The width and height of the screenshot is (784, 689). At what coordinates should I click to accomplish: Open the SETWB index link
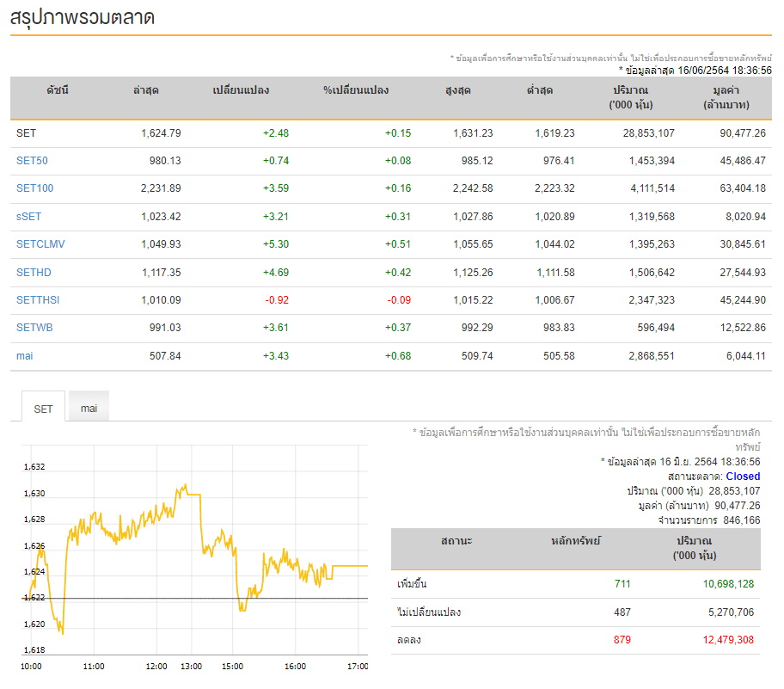[34, 328]
